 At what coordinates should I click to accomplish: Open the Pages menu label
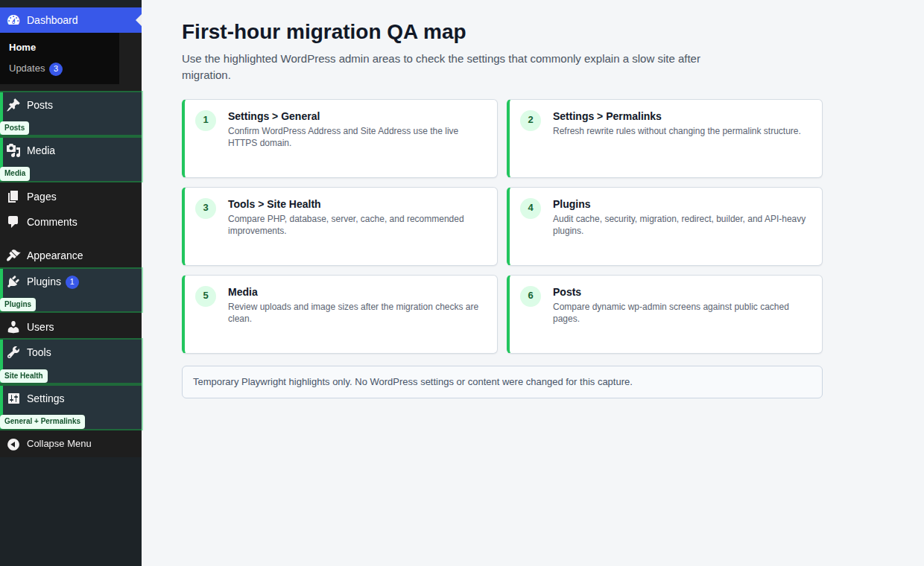point(42,197)
